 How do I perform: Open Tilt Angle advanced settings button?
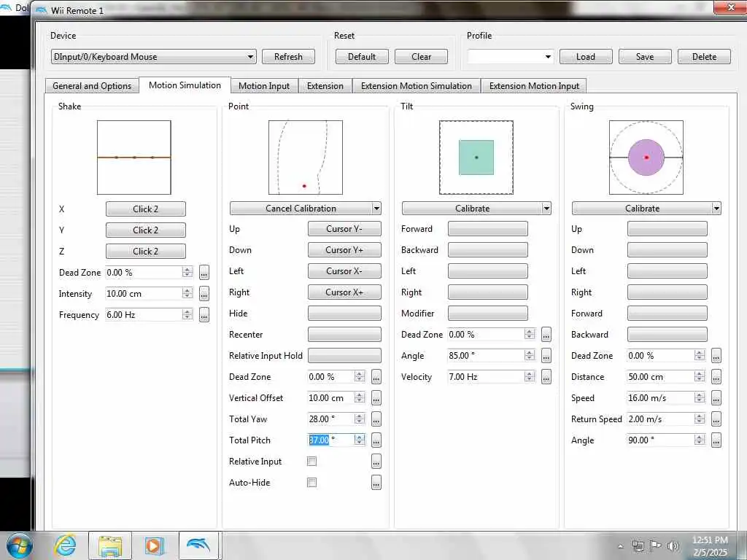pos(546,355)
